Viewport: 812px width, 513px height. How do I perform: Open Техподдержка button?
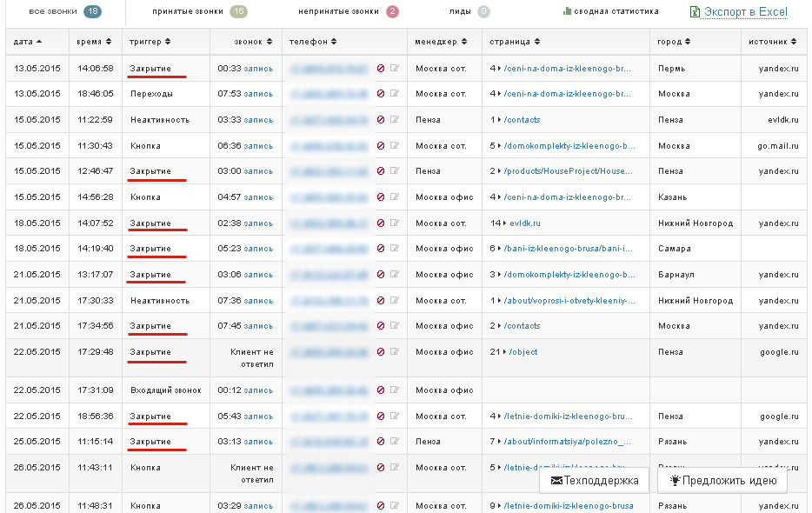click(x=594, y=480)
